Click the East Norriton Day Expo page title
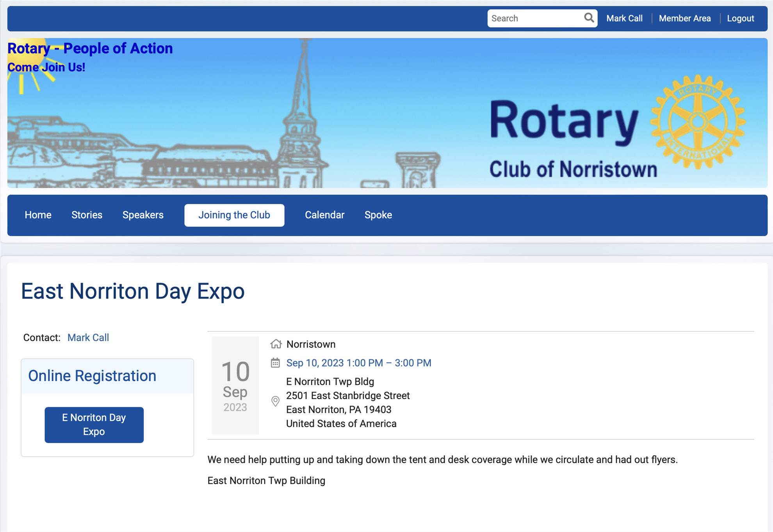The image size is (773, 532). [x=133, y=291]
